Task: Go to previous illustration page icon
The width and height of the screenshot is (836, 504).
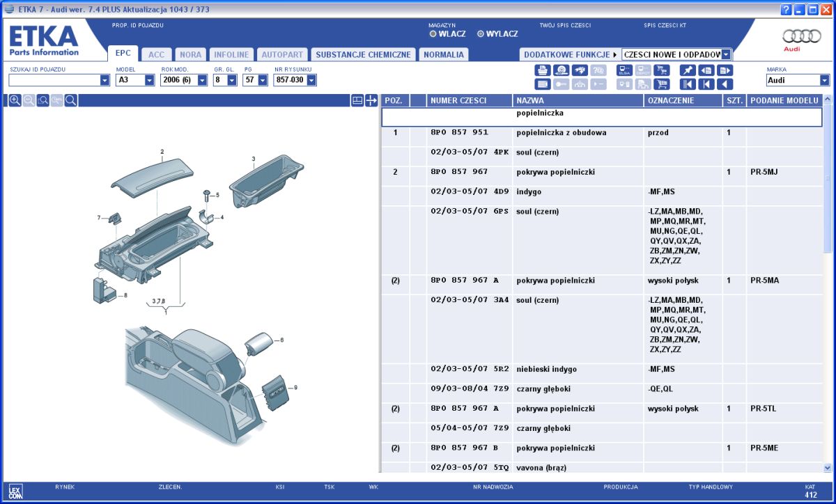Action: coord(706,70)
